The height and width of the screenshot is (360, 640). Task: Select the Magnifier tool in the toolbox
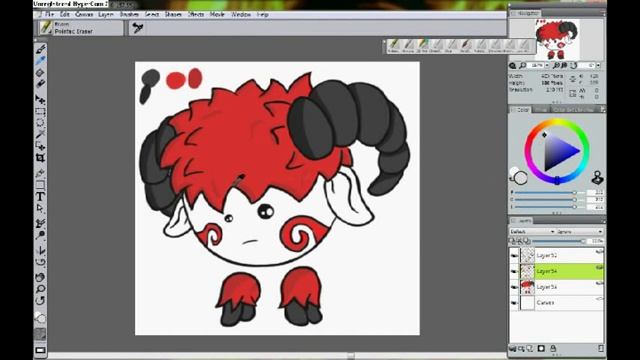pos(40,289)
